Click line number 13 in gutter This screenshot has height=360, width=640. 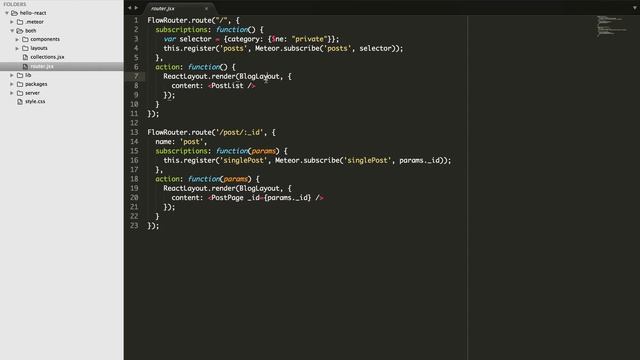click(134, 132)
